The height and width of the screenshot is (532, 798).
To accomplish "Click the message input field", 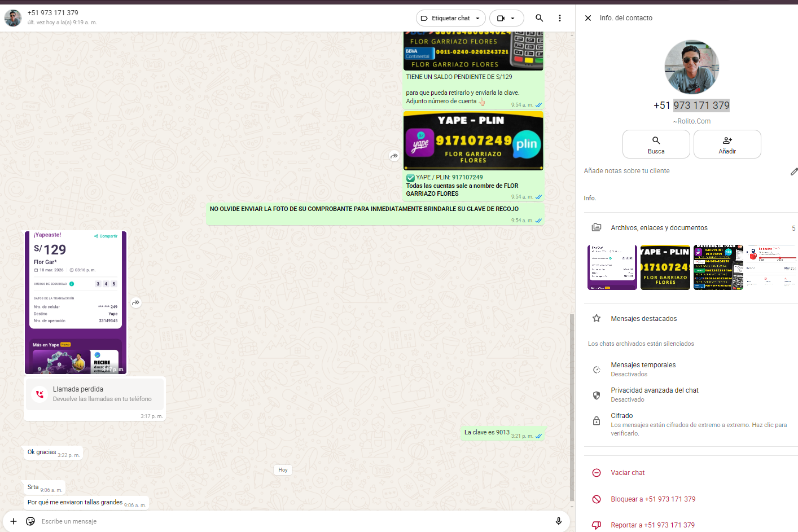I will point(282,521).
